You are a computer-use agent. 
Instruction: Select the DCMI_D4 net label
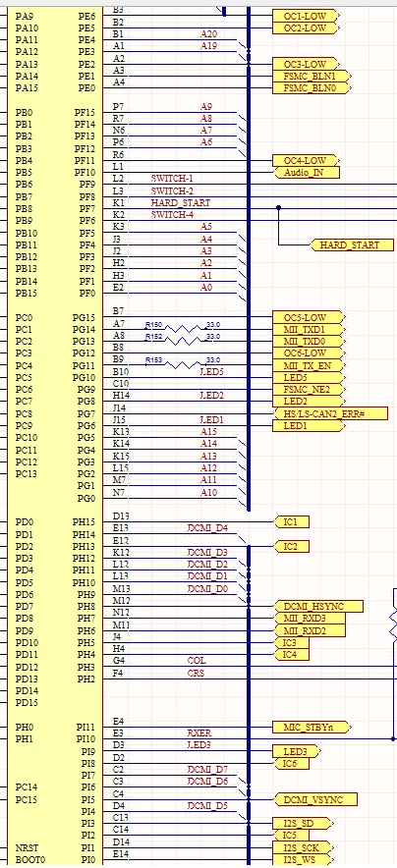pos(207,528)
